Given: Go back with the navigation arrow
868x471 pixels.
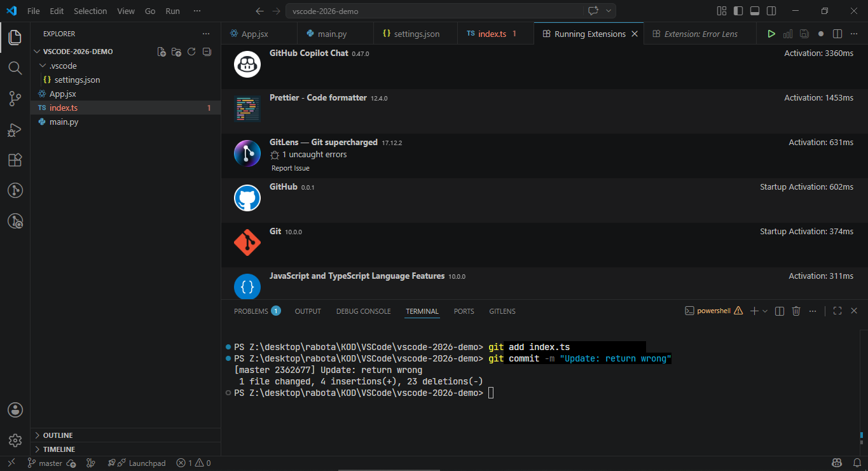Looking at the screenshot, I should click(x=259, y=11).
